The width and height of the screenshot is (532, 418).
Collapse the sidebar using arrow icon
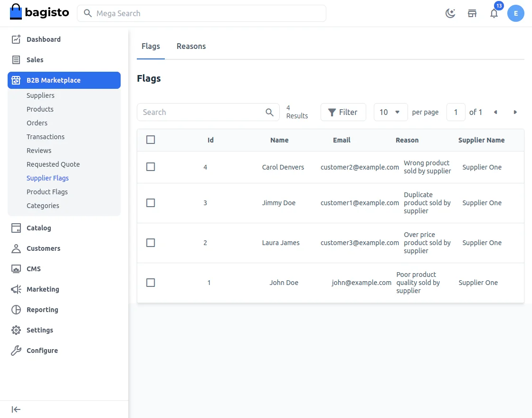[x=16, y=409]
